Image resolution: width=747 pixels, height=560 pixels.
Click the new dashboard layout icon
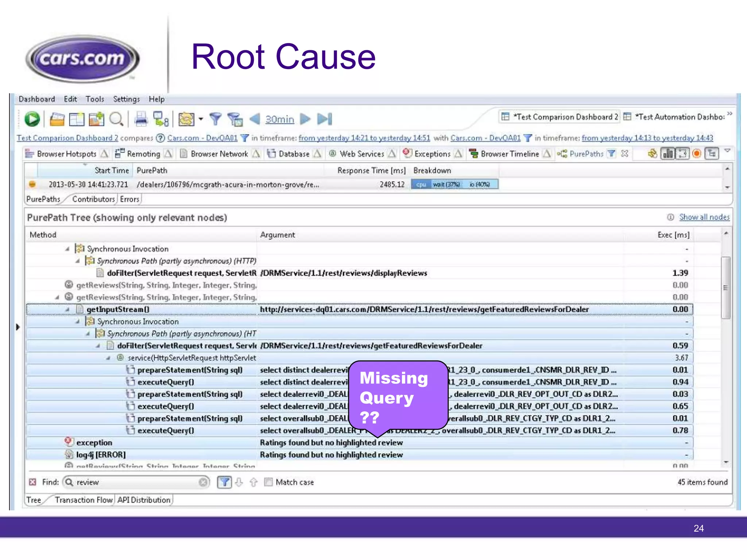point(77,119)
